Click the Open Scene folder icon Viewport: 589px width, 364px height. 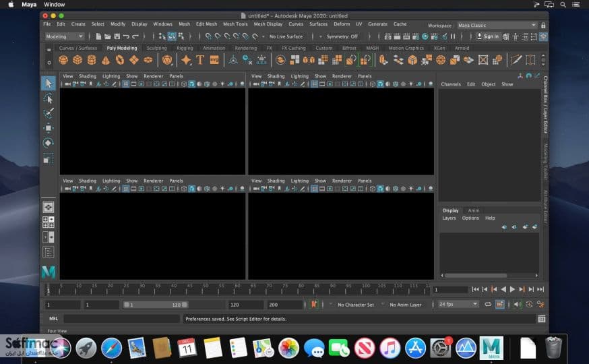108,36
